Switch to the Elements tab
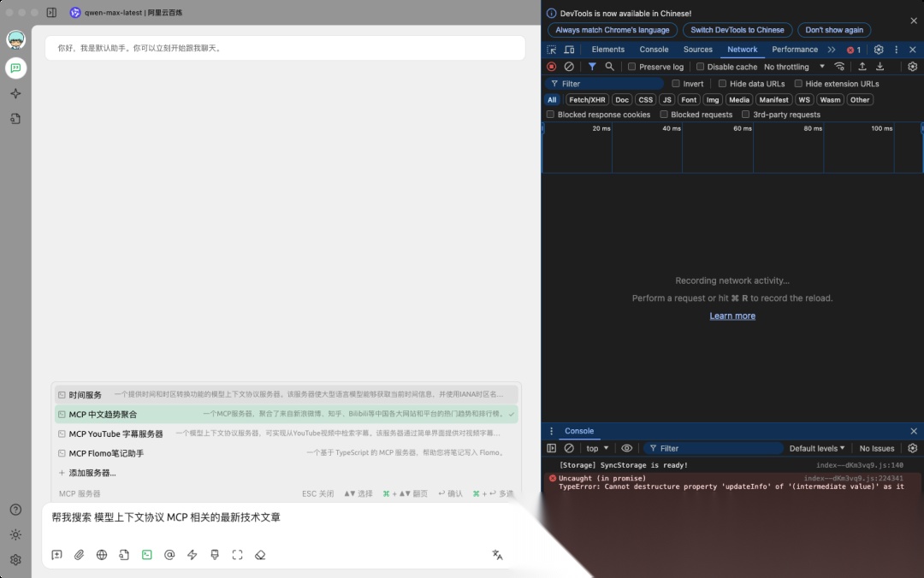 coord(607,50)
